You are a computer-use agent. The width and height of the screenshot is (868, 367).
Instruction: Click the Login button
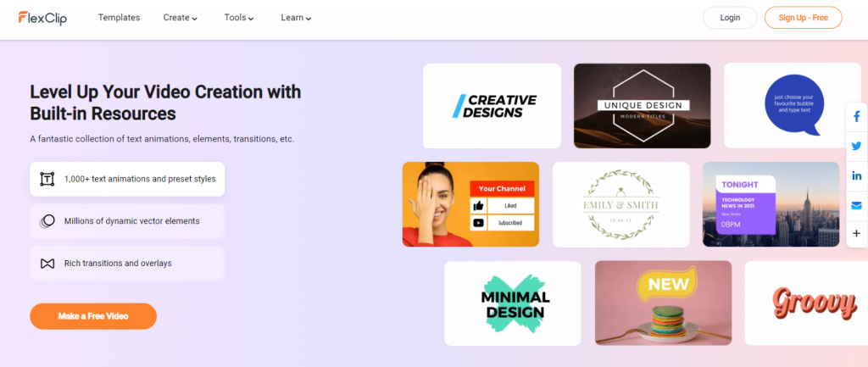point(730,18)
